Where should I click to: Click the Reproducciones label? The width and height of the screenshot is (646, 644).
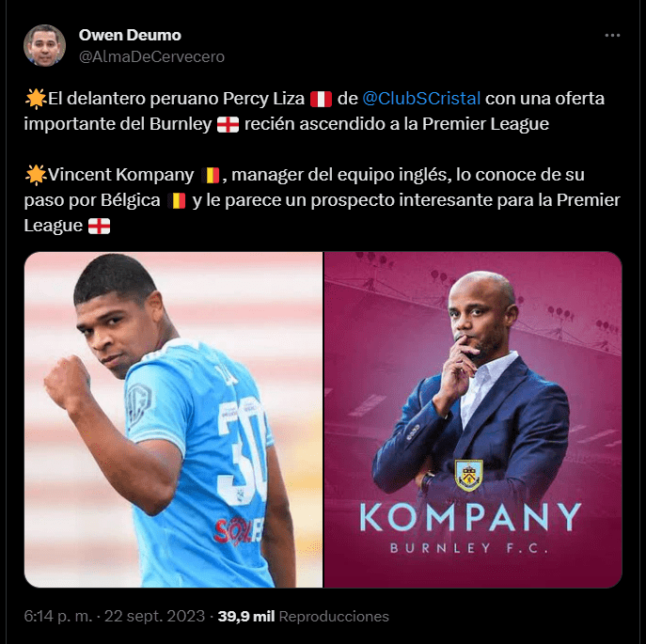(334, 617)
